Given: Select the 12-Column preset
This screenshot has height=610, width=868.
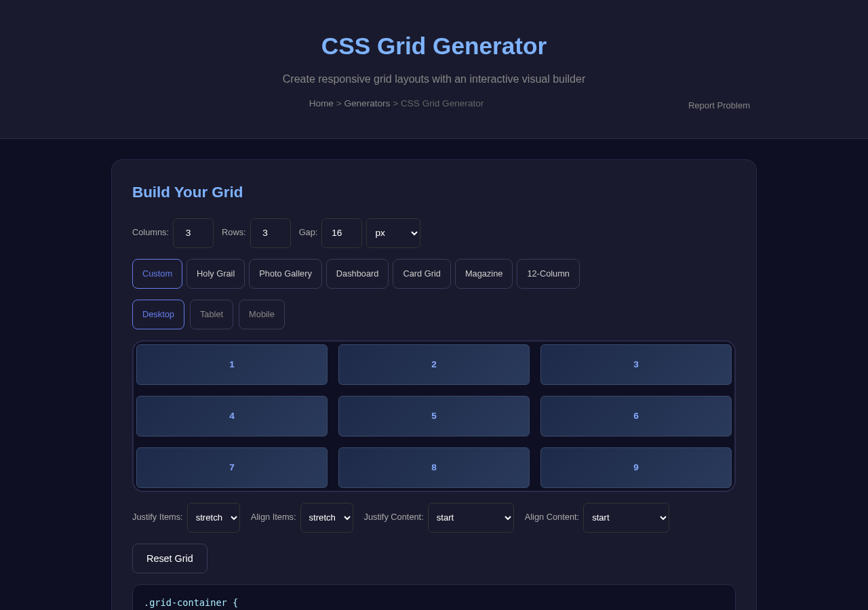Looking at the screenshot, I should tap(548, 274).
